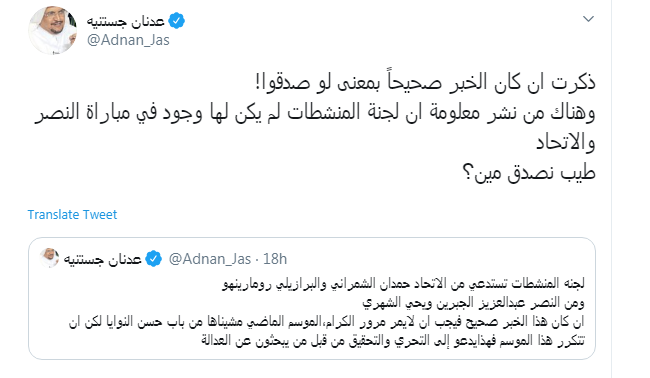Image resolution: width=650 pixels, height=378 pixels.
Task: Click the verified badge inside the quoted tweet
Action: pos(154,259)
